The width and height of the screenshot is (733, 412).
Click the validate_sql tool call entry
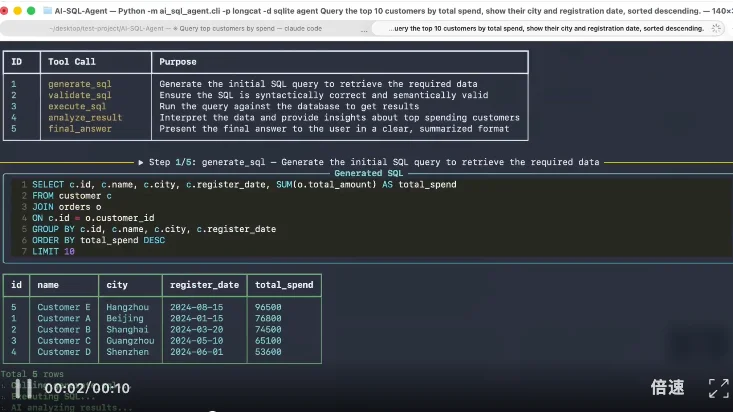click(x=79, y=95)
